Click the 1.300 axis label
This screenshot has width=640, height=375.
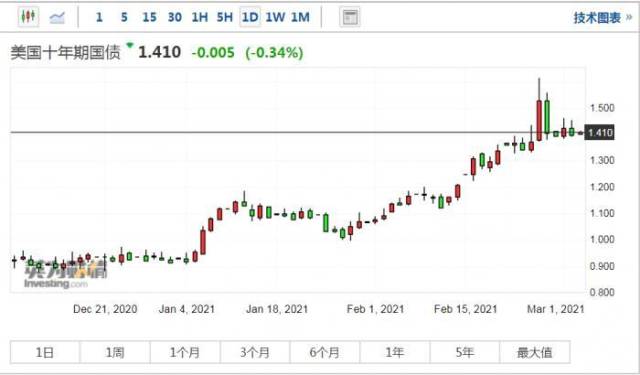point(602,160)
